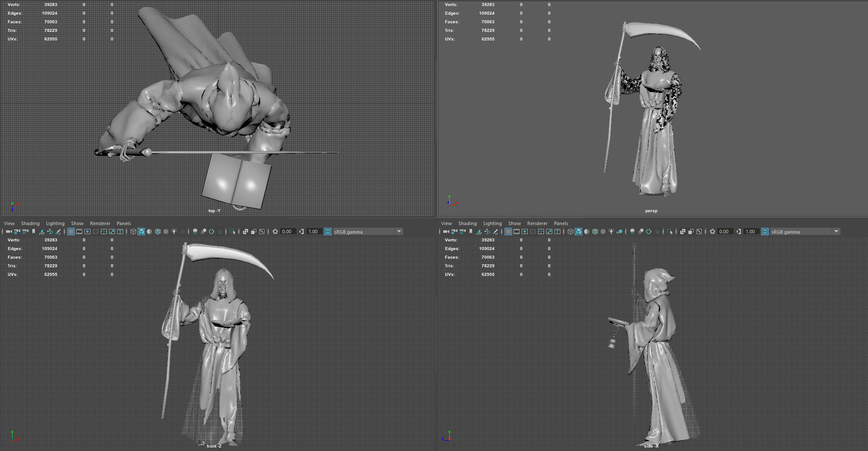The width and height of the screenshot is (868, 451).
Task: Click Use Default Material icon in front view toolbar
Action: (149, 232)
